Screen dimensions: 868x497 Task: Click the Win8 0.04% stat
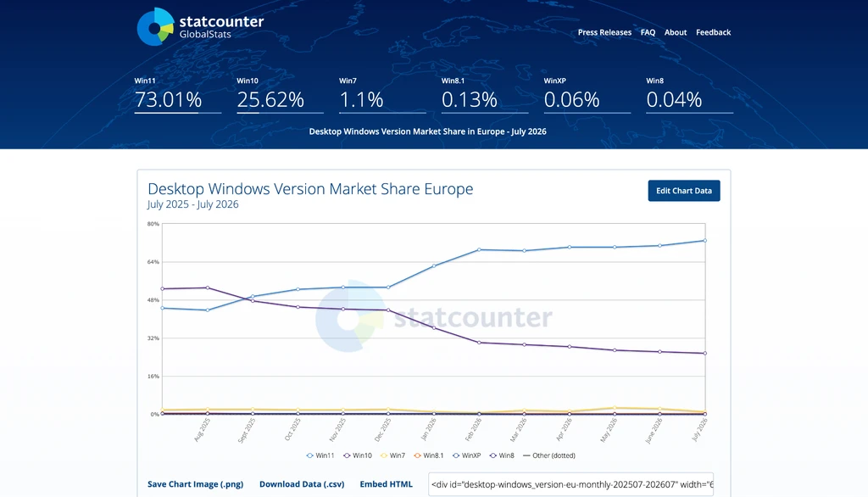[689, 95]
